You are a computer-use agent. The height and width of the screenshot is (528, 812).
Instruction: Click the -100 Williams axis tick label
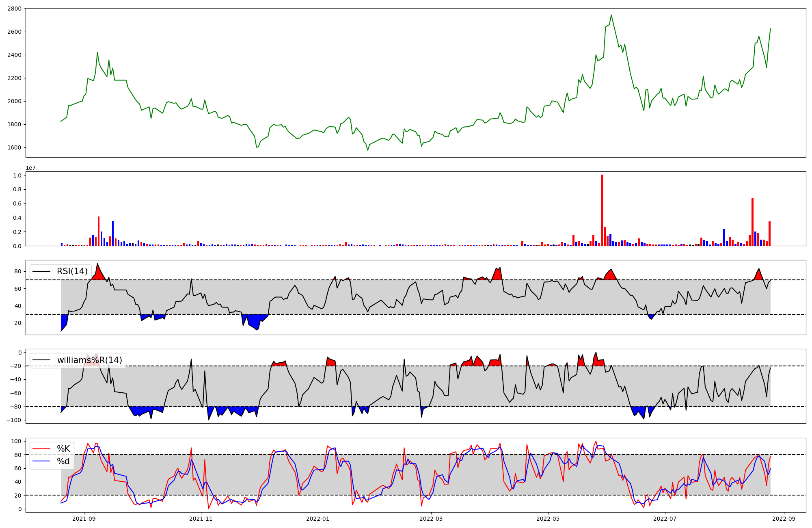coord(14,420)
